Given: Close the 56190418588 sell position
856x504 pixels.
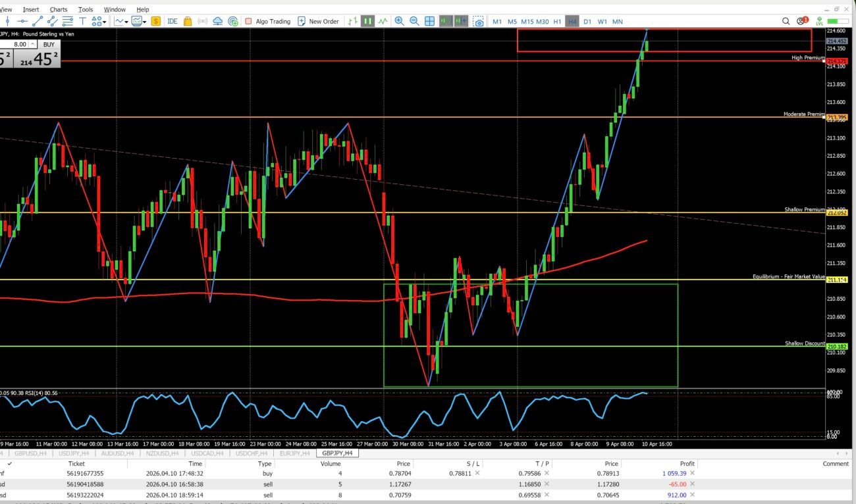Looking at the screenshot, I should point(692,484).
